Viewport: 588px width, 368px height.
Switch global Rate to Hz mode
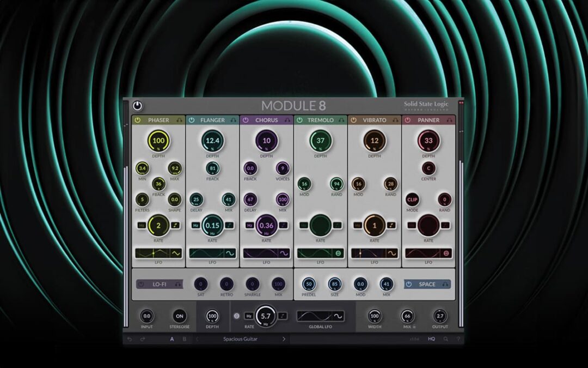click(x=249, y=316)
